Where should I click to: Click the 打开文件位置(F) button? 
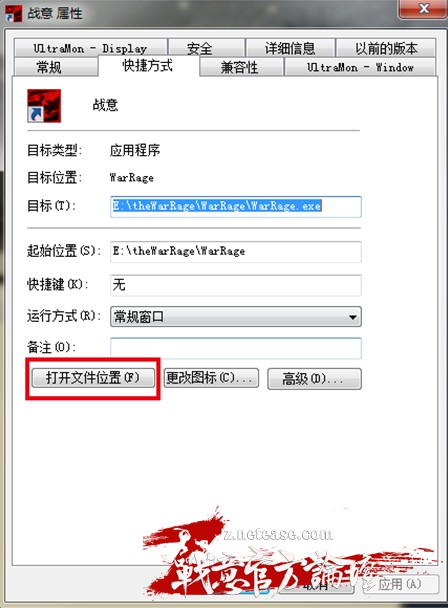pyautogui.click(x=93, y=377)
